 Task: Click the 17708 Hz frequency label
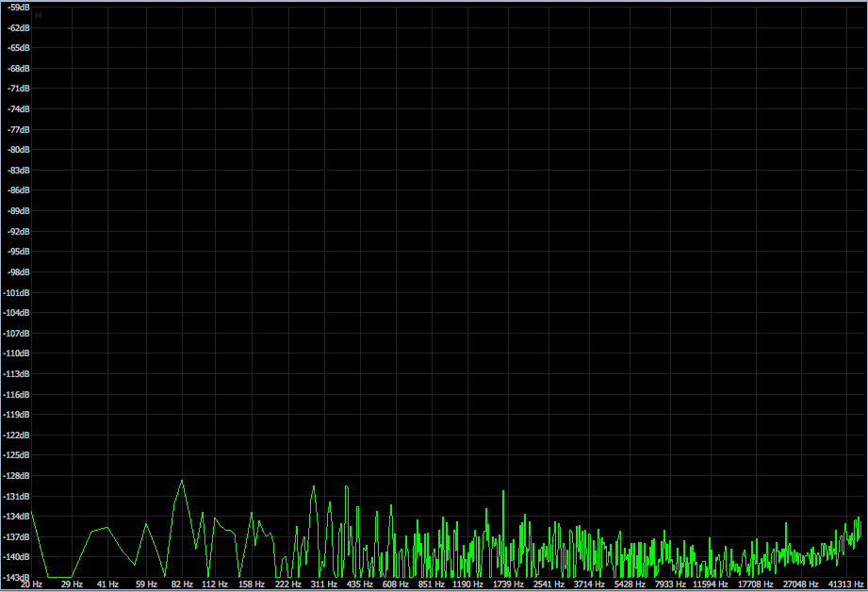coord(756,584)
